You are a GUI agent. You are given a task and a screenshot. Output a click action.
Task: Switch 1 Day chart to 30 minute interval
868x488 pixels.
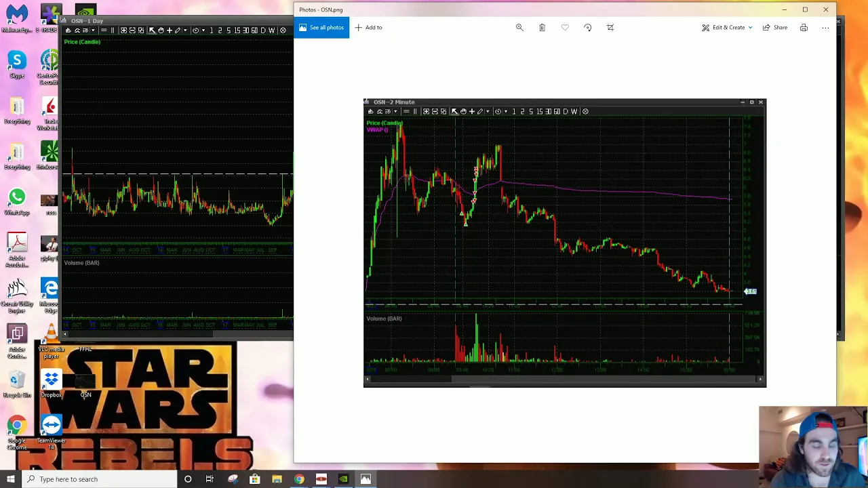tap(245, 30)
